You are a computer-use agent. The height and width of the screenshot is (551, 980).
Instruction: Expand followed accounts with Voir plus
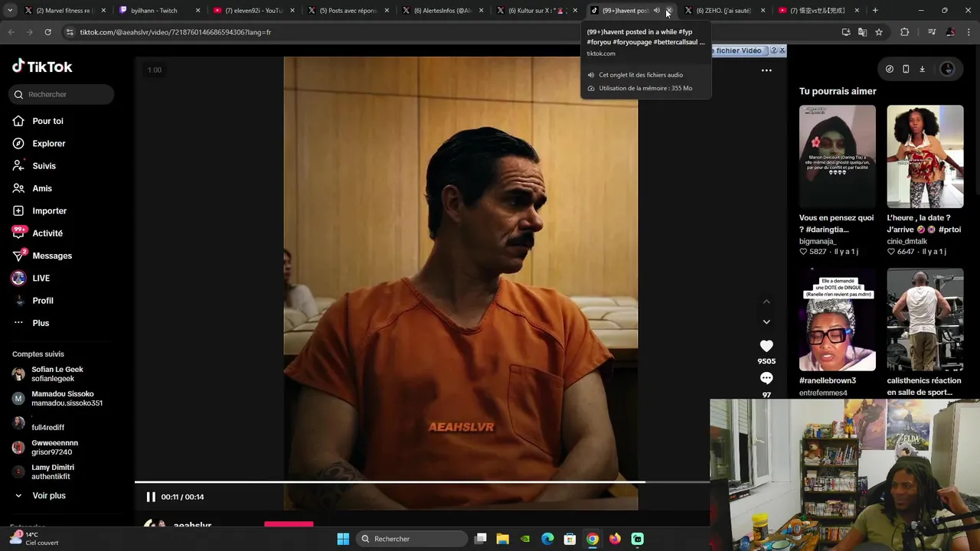[49, 496]
